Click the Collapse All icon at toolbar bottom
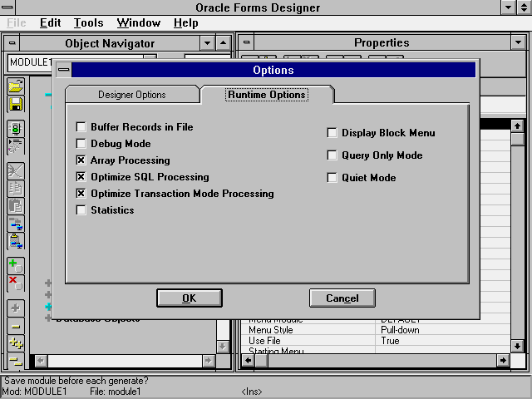The width and height of the screenshot is (532, 399). coord(16,362)
